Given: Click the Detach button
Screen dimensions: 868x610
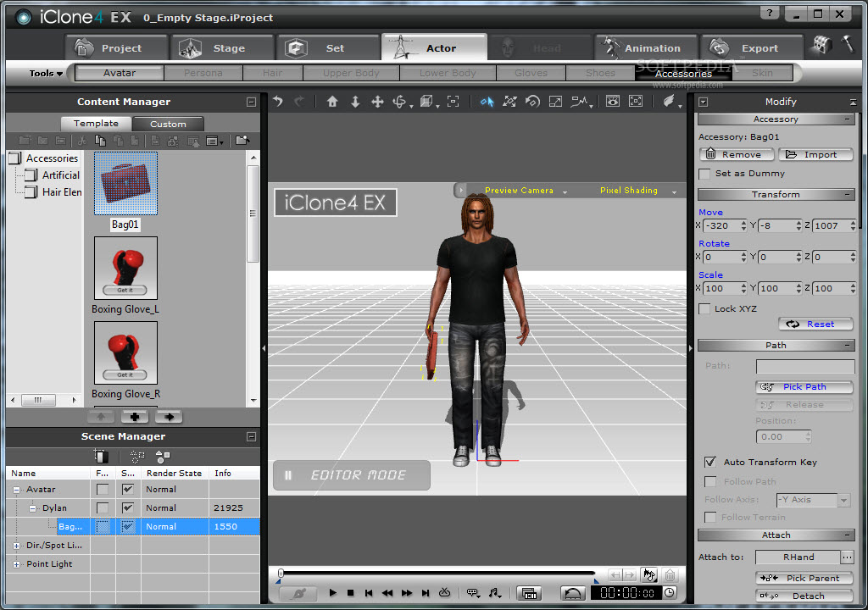Looking at the screenshot, I should click(804, 596).
